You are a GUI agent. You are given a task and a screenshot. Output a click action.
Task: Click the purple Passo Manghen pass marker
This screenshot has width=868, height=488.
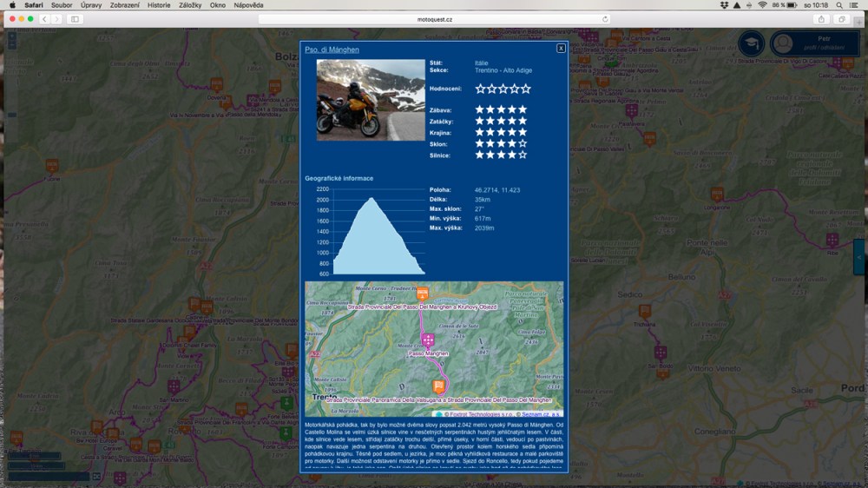click(x=427, y=340)
